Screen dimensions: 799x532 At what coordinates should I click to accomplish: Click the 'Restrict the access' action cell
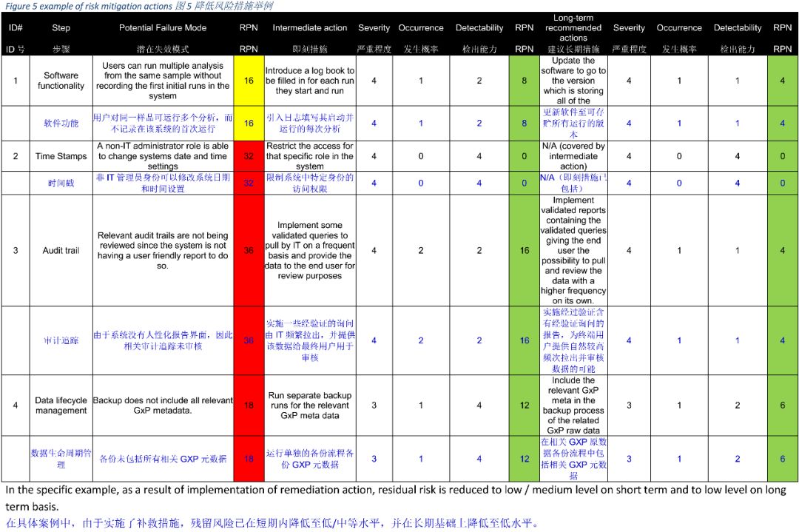(x=310, y=156)
